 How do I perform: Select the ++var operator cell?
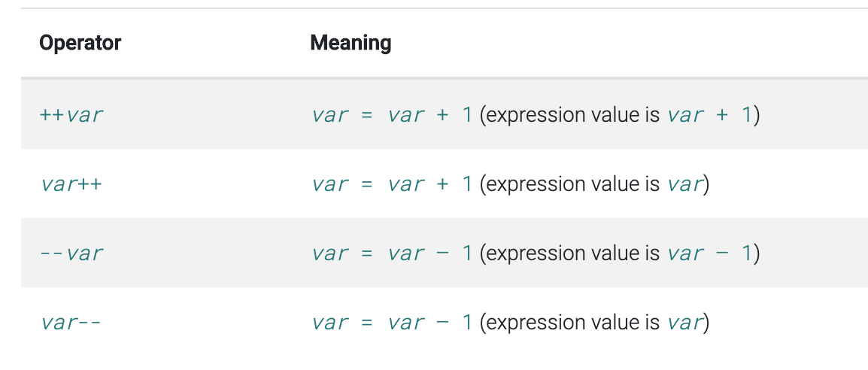[x=71, y=115]
